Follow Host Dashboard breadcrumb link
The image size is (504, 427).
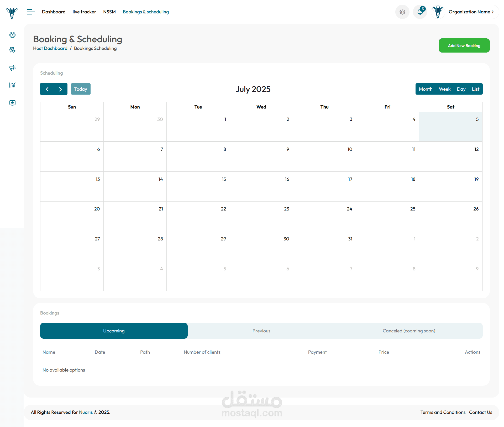(x=50, y=48)
